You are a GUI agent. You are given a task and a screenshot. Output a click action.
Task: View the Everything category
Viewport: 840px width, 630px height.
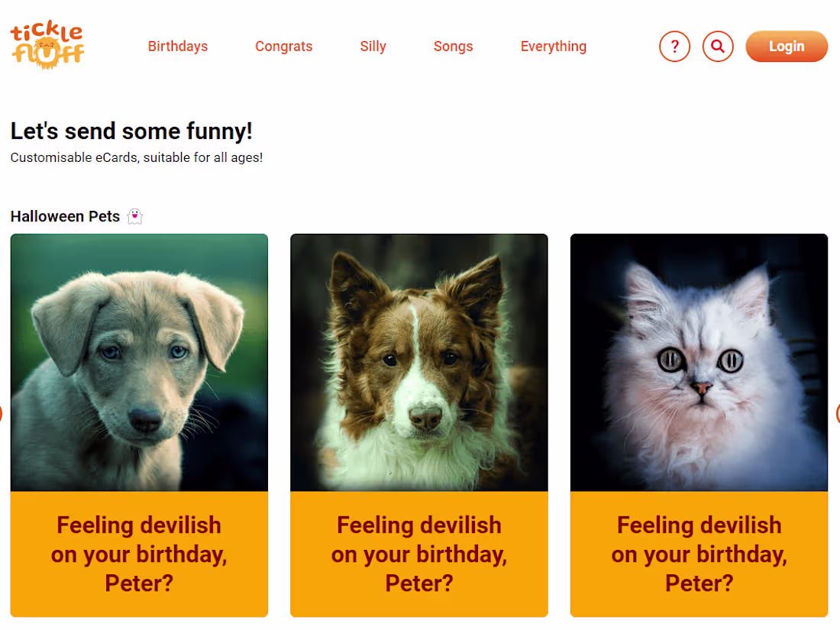(553, 46)
